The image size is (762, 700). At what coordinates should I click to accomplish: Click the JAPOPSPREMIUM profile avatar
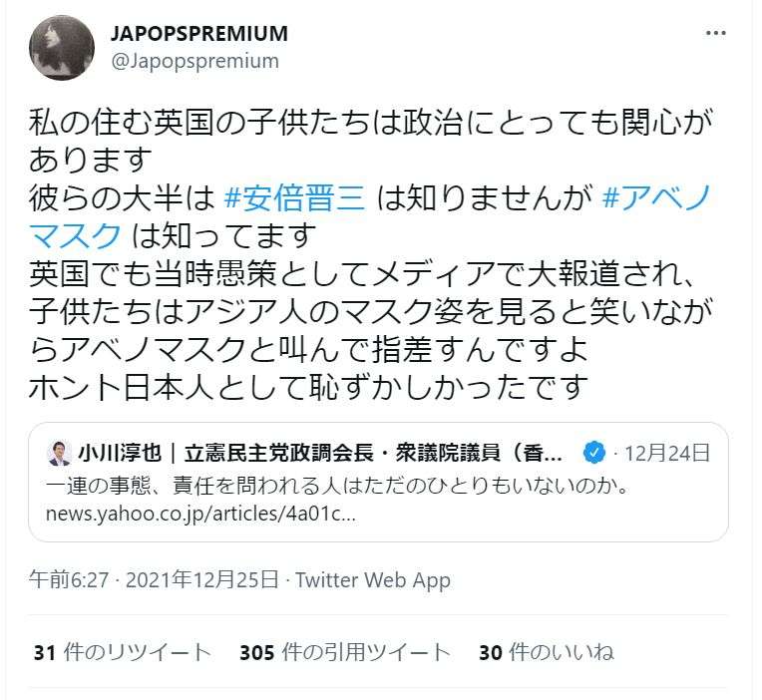[62, 47]
